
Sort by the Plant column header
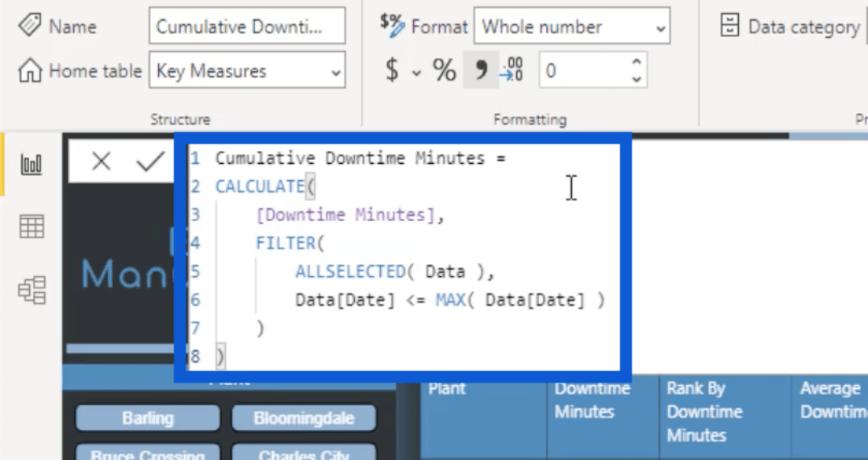(484, 418)
